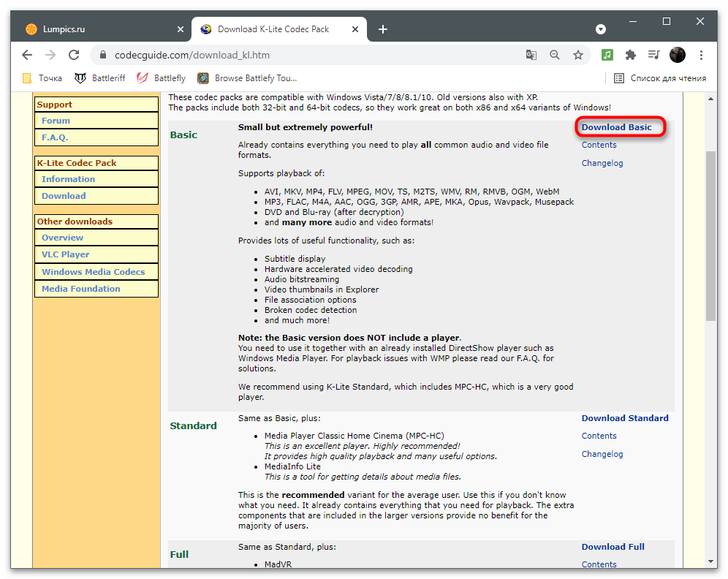
Task: Open the Battlefly bookmark
Action: (x=161, y=78)
